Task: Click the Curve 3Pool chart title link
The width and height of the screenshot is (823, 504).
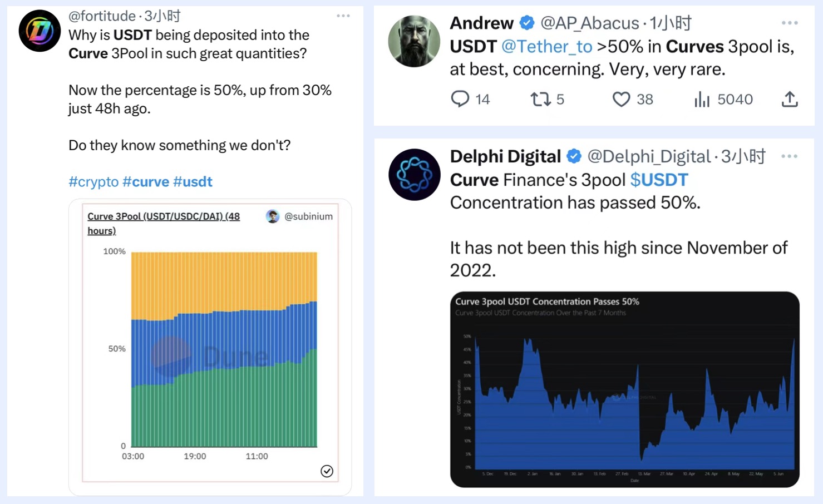Action: point(163,216)
